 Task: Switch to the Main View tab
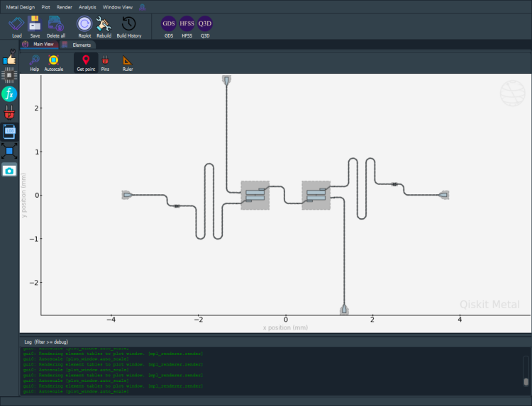click(39, 45)
